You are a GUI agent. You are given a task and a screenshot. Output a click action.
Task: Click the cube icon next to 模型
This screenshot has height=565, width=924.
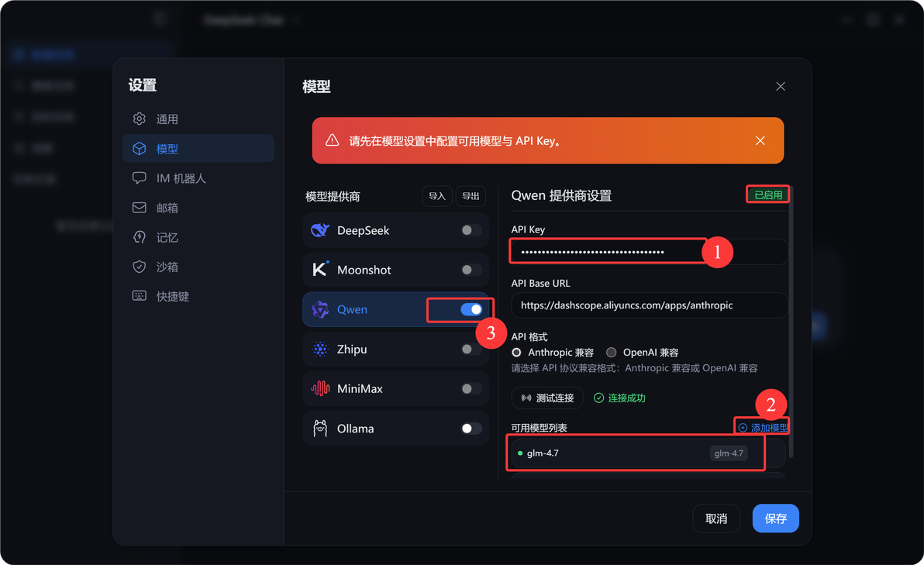(x=139, y=149)
